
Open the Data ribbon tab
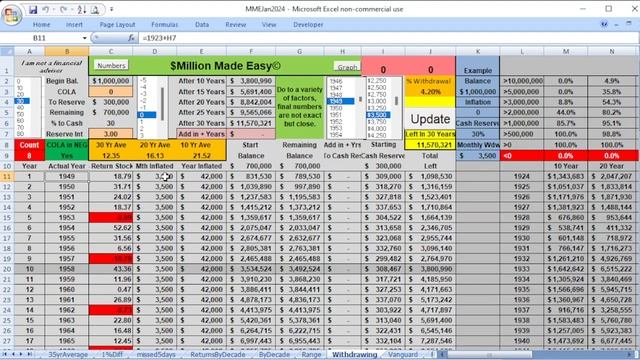(x=202, y=24)
